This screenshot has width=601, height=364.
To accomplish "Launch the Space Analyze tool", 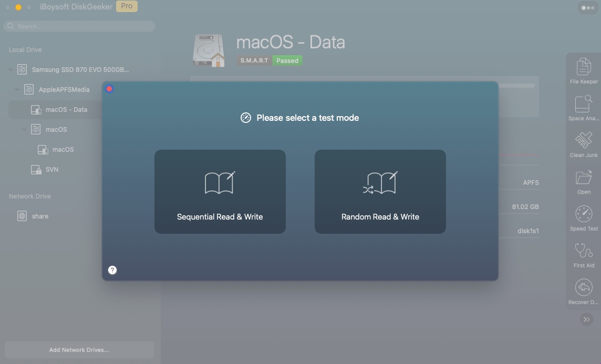I will [x=584, y=107].
